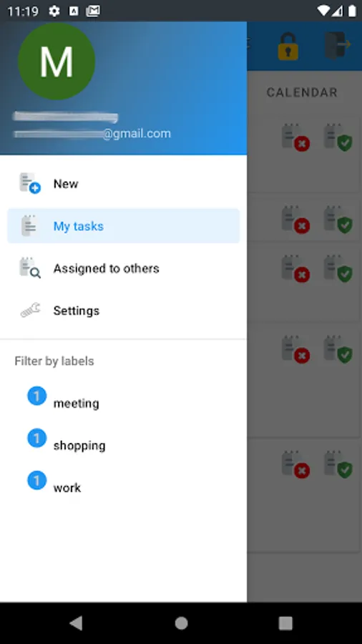This screenshot has width=362, height=644.
Task: Tap the green M profile avatar
Action: pos(57,62)
